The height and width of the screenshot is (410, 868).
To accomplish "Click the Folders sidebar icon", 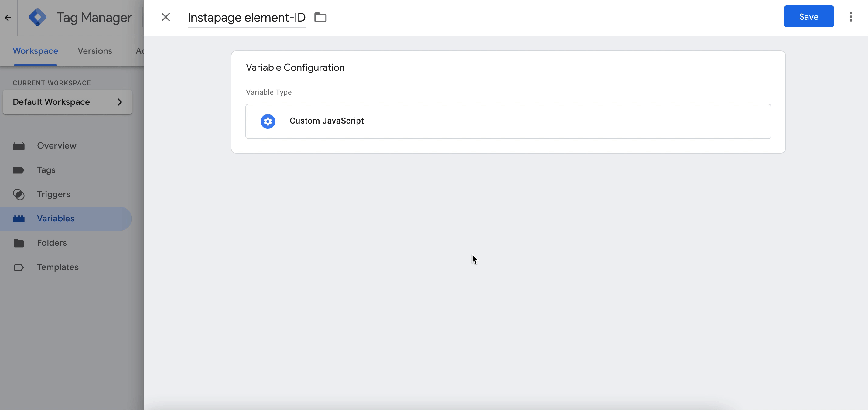I will (19, 243).
